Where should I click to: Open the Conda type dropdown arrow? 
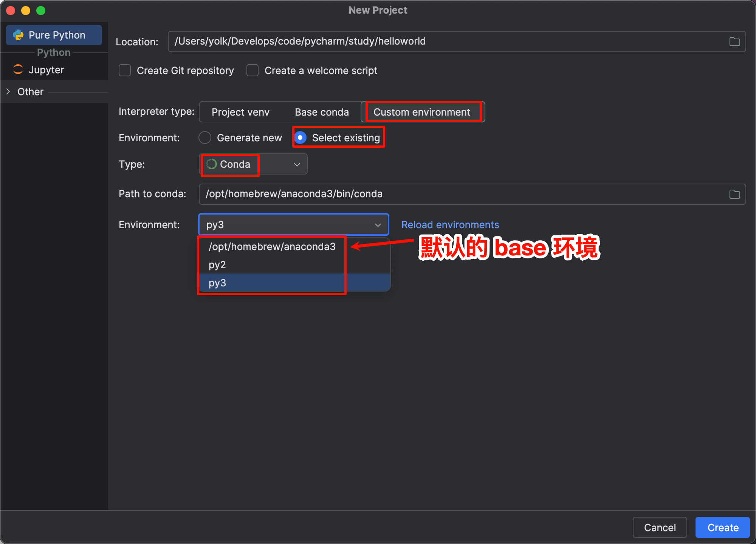(297, 164)
